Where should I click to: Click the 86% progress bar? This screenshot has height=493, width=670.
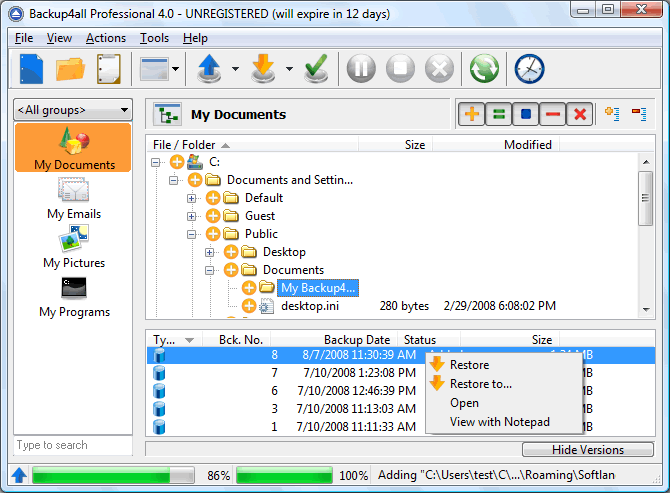[113, 476]
